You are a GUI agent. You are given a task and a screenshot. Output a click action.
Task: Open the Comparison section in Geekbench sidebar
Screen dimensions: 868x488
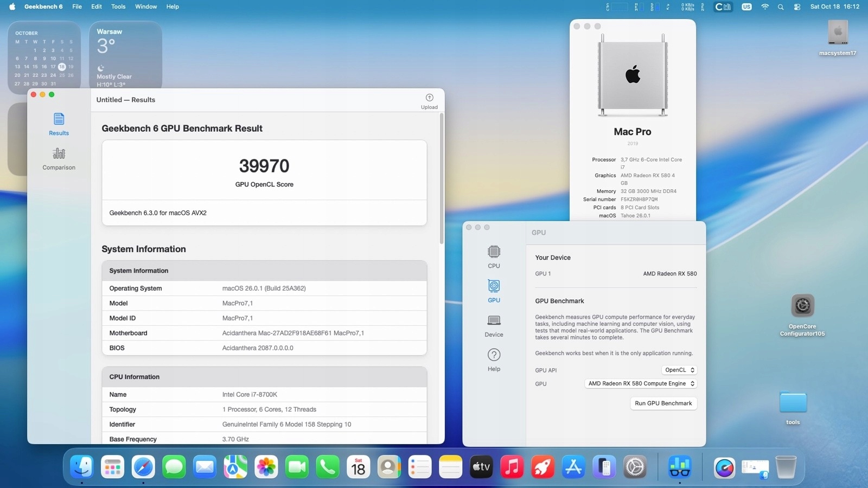(x=59, y=159)
